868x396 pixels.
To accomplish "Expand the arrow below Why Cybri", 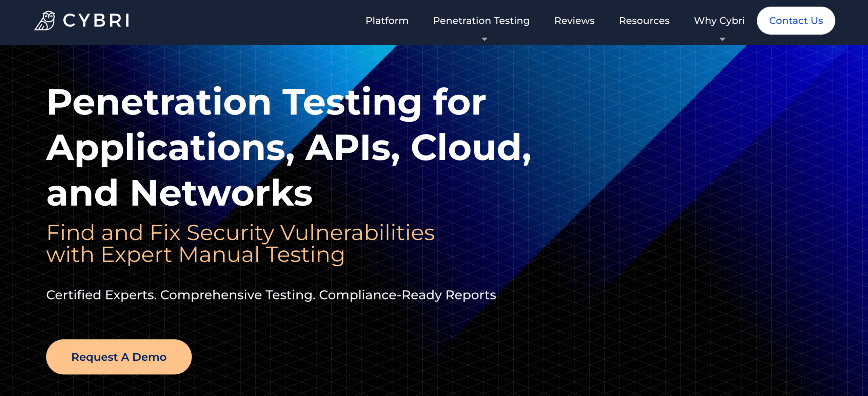I will [722, 39].
